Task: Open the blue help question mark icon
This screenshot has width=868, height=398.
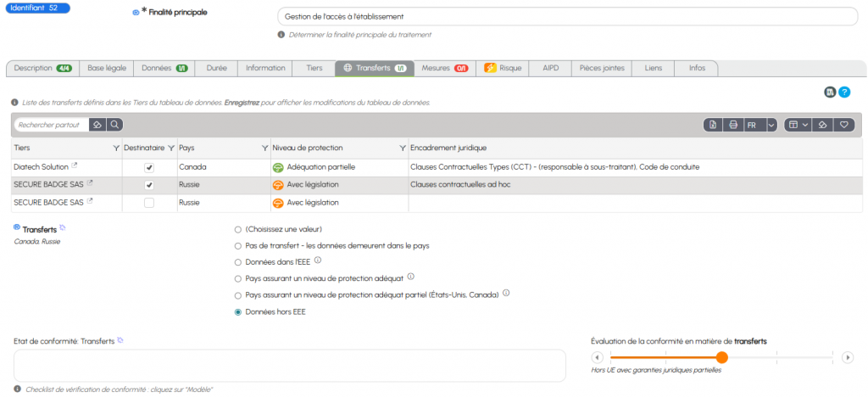Action: (844, 92)
